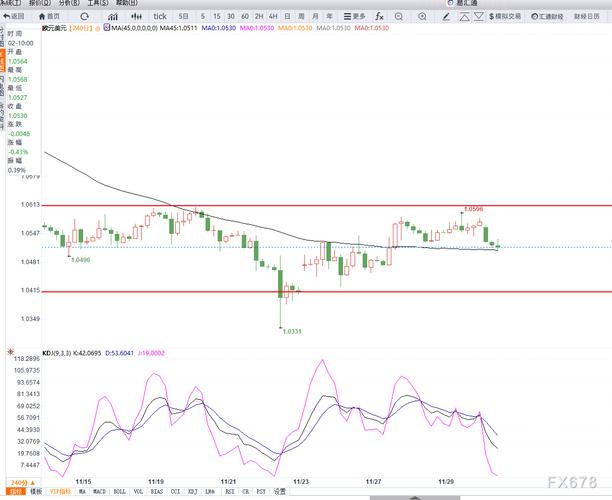Open the 分析 menu
612x500 pixels.
(x=69, y=3)
